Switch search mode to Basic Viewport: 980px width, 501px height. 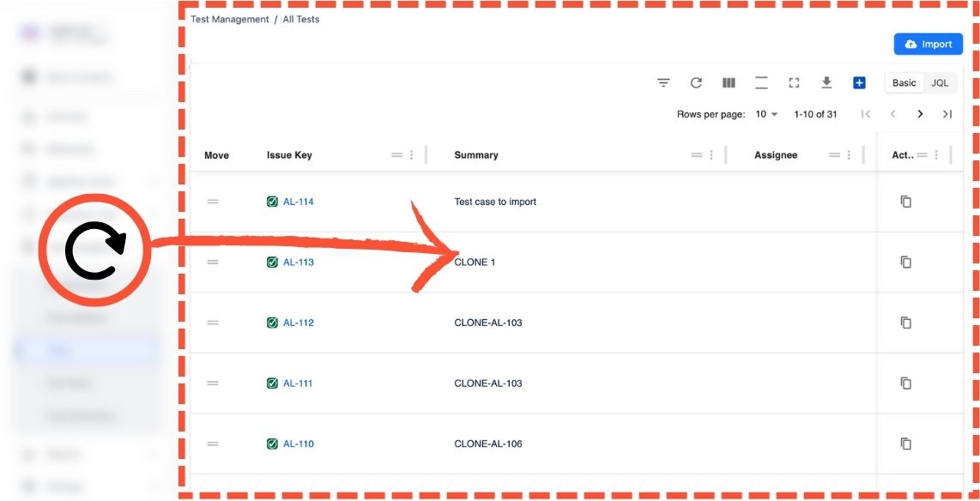pos(904,83)
